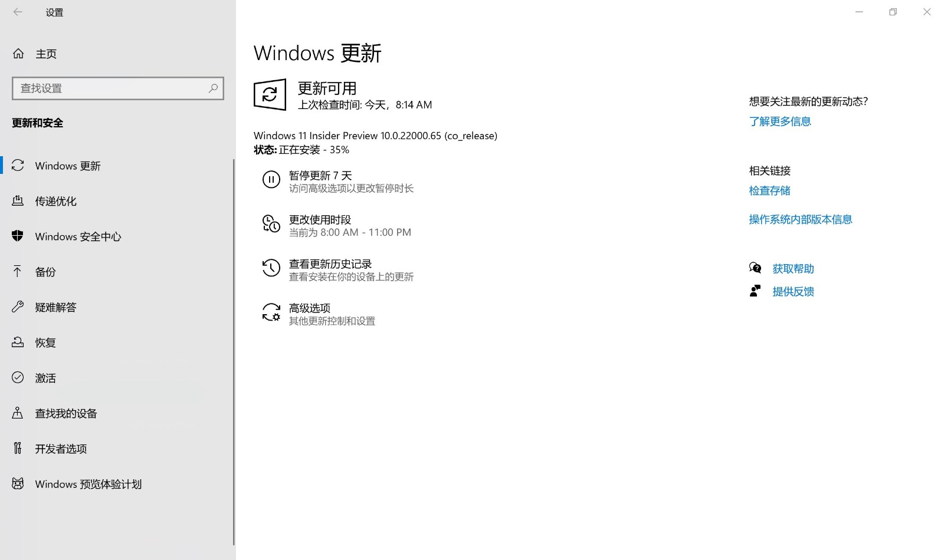Click the Windows 更新 sync icon in sidebar
This screenshot has height=560, width=944.
click(x=18, y=166)
